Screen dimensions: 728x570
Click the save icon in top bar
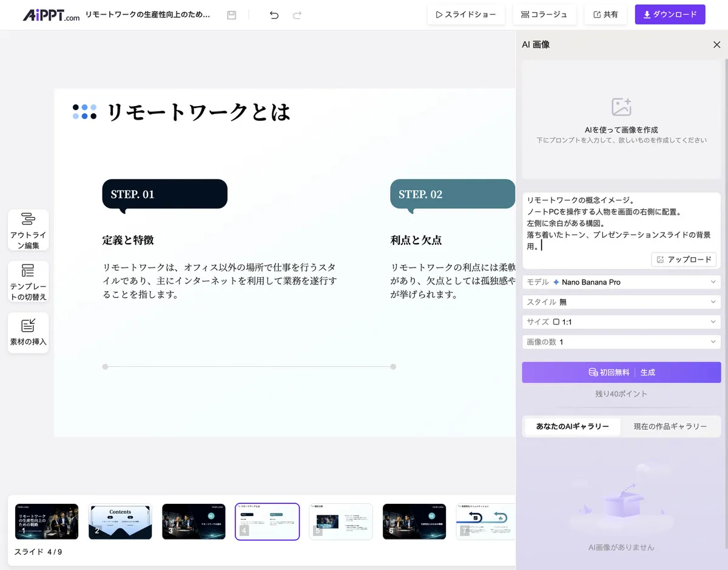tap(232, 15)
